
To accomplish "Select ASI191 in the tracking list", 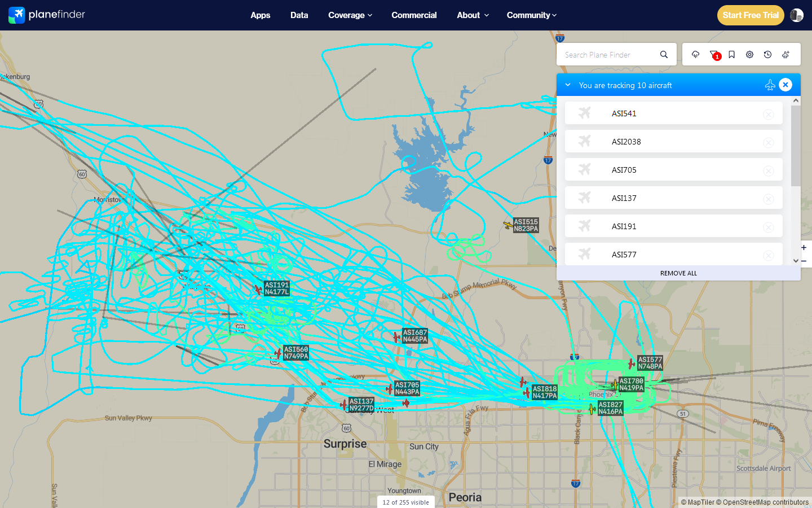I will pos(674,226).
